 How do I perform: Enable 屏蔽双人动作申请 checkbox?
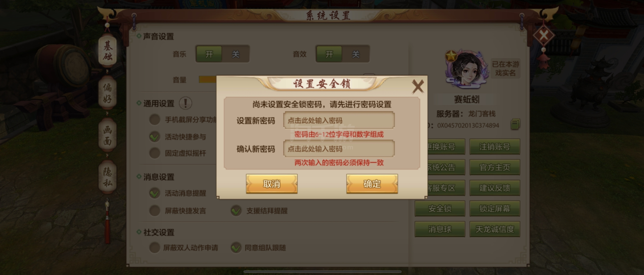tap(154, 248)
